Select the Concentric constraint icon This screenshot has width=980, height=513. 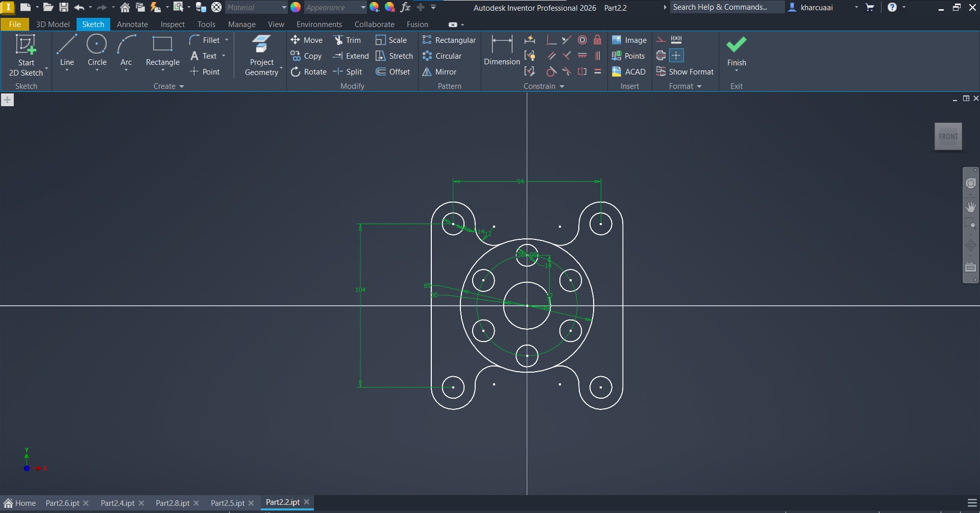pos(582,40)
